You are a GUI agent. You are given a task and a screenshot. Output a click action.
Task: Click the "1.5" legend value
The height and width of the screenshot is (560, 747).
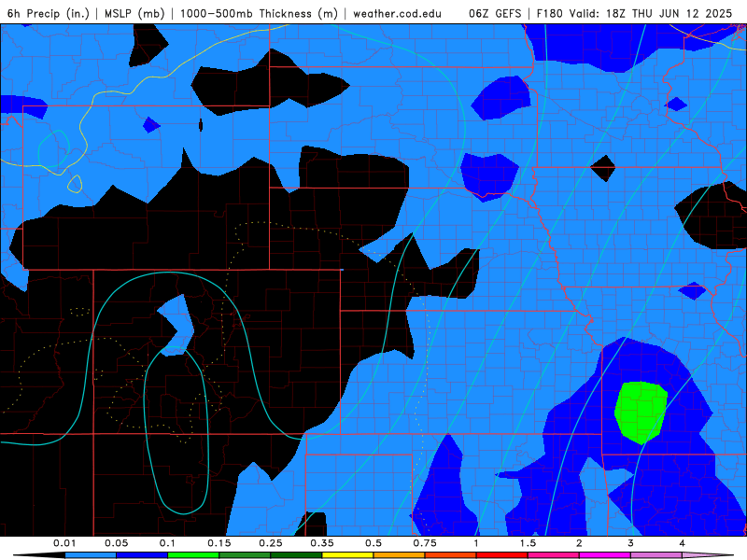[x=528, y=543]
